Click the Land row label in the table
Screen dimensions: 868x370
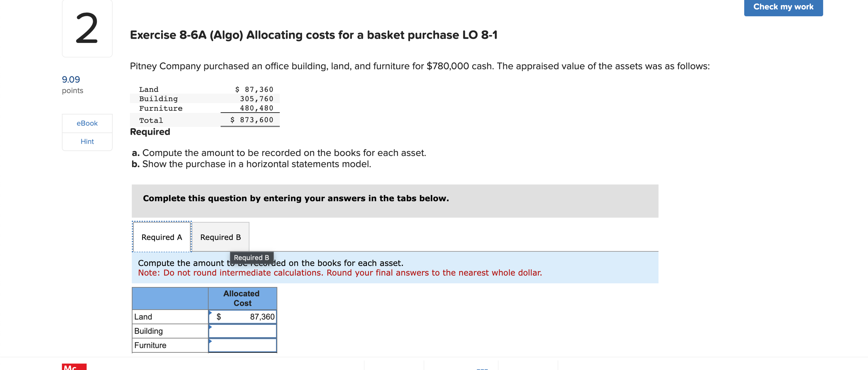[x=143, y=316]
